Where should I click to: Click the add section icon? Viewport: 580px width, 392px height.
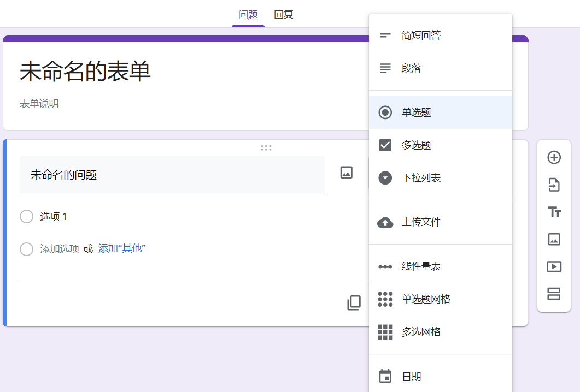[554, 294]
